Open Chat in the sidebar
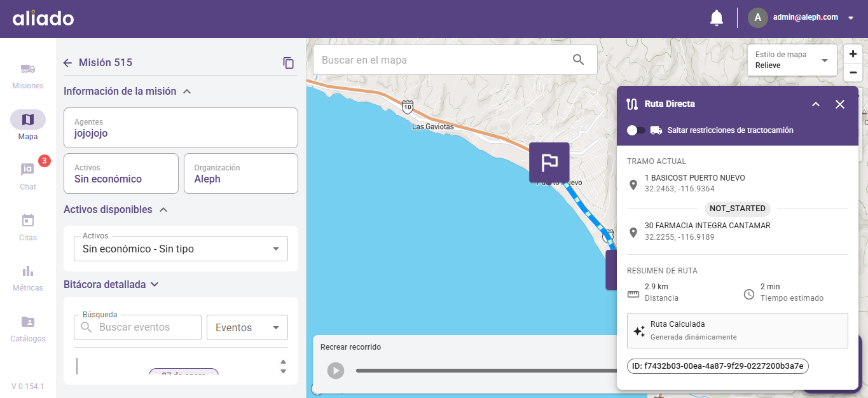 [x=28, y=176]
